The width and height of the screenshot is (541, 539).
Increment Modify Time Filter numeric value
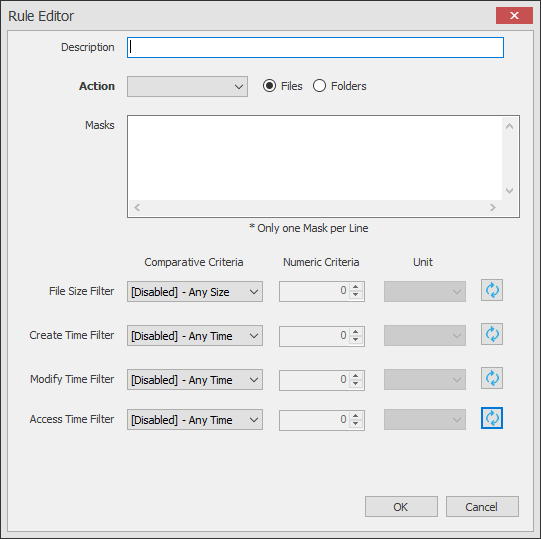click(356, 375)
